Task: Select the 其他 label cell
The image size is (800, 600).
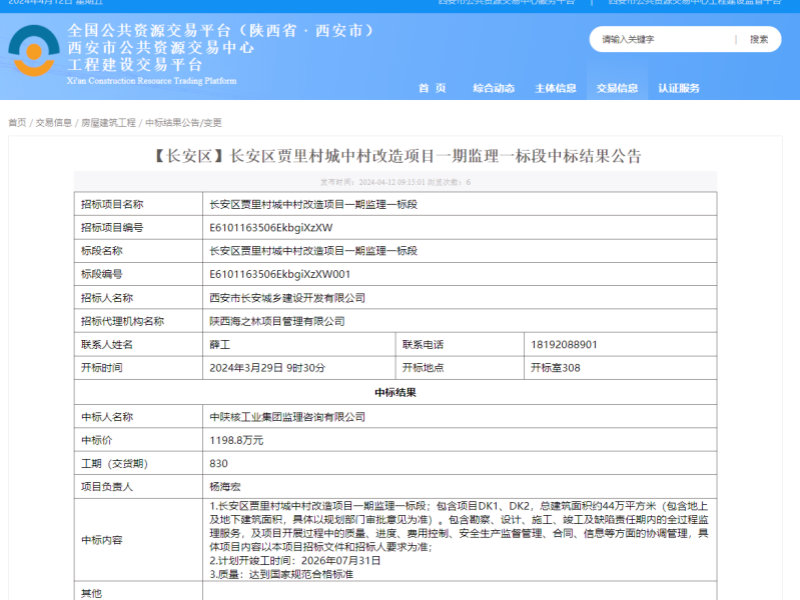Action: pyautogui.click(x=138, y=592)
